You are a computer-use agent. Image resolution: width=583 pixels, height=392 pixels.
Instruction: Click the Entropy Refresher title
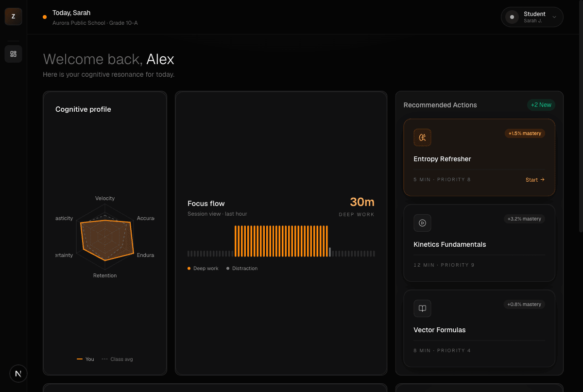[x=442, y=159]
